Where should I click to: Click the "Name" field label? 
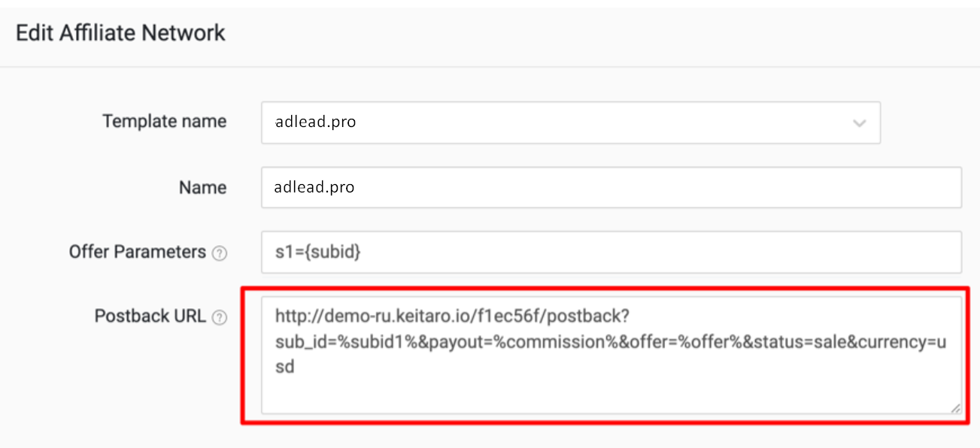202,187
